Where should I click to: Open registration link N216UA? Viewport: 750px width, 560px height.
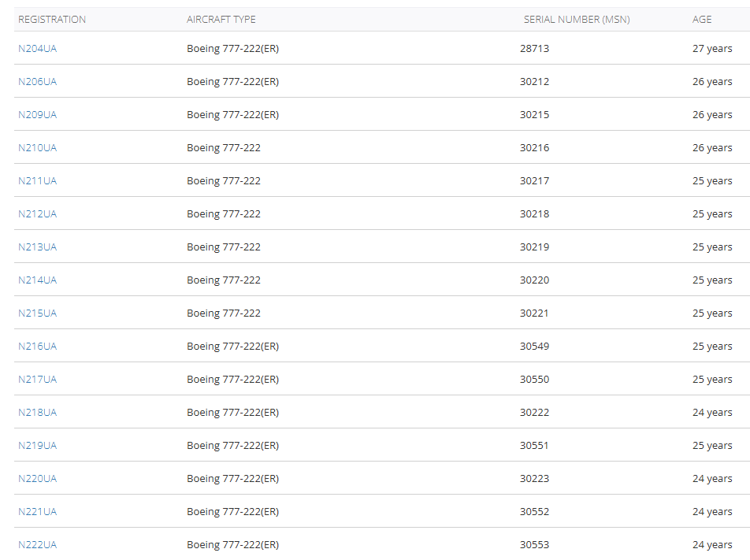(x=37, y=346)
